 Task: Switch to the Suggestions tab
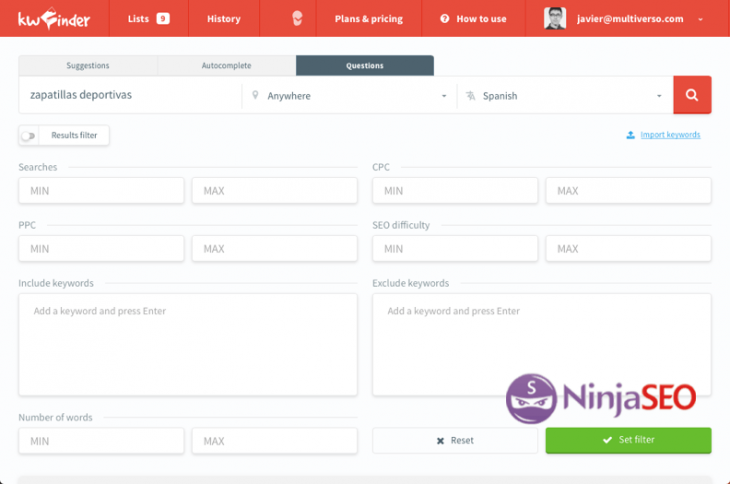[x=88, y=66]
